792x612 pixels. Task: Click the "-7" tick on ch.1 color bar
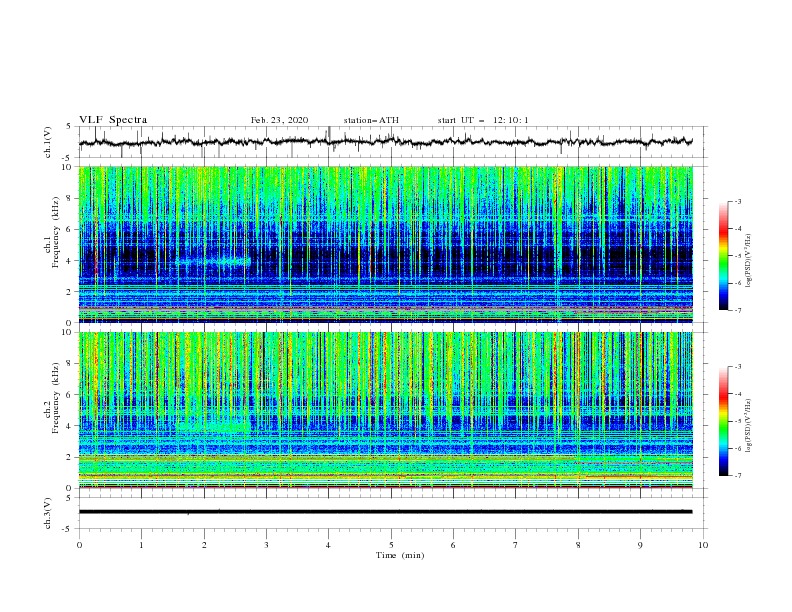pos(738,310)
